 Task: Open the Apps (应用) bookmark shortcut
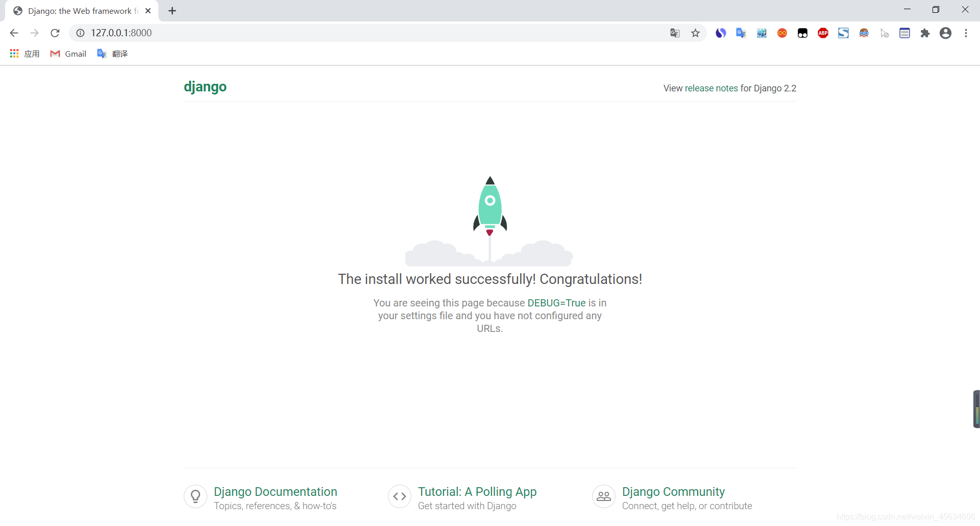(24, 54)
